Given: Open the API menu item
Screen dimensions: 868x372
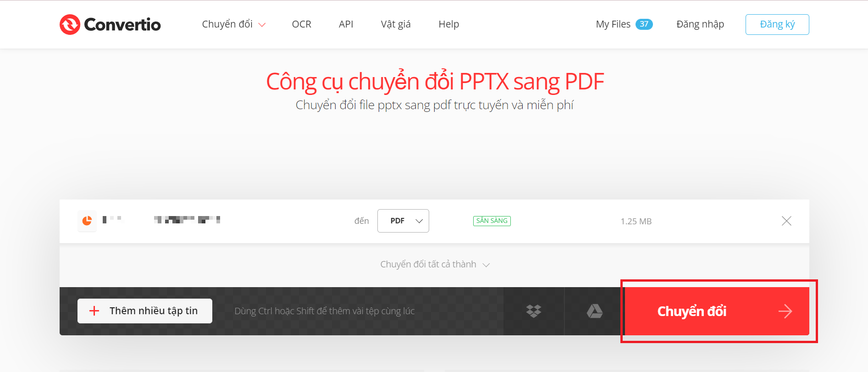Looking at the screenshot, I should click(x=346, y=24).
